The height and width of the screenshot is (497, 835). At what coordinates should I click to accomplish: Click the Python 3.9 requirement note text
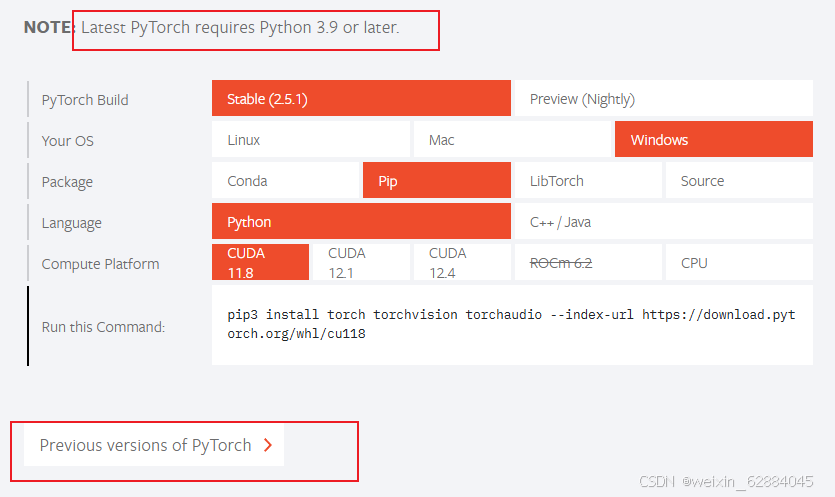pos(240,28)
